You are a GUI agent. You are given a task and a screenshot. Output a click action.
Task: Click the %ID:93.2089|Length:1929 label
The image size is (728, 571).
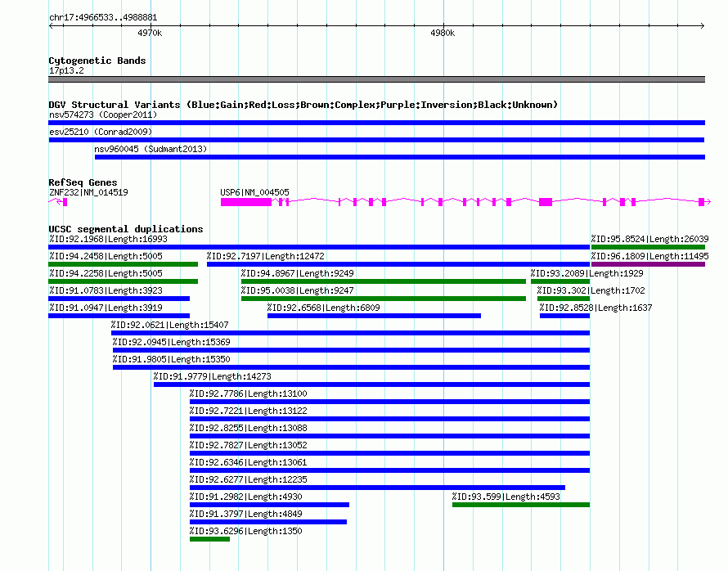pos(586,273)
